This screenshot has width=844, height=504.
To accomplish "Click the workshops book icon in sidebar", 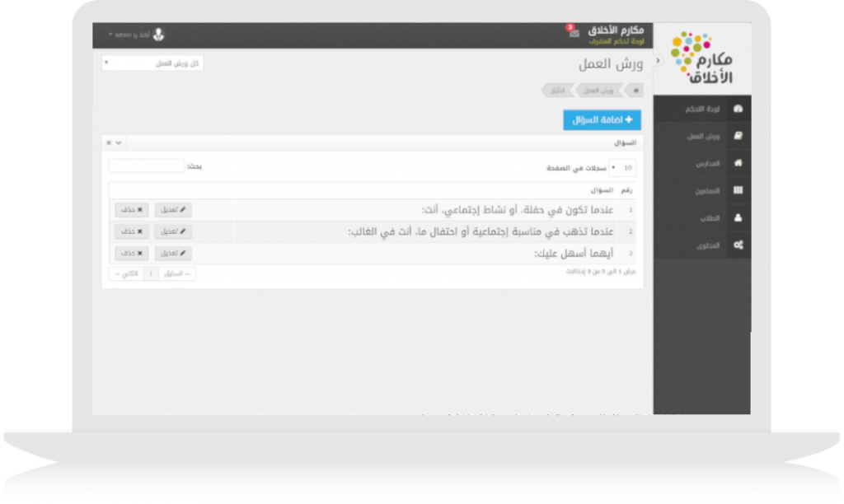I will [738, 136].
